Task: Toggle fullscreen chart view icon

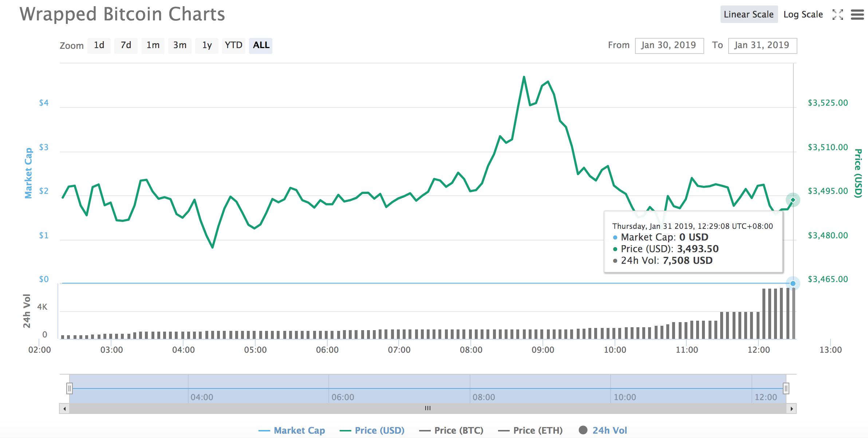Action: click(x=838, y=15)
